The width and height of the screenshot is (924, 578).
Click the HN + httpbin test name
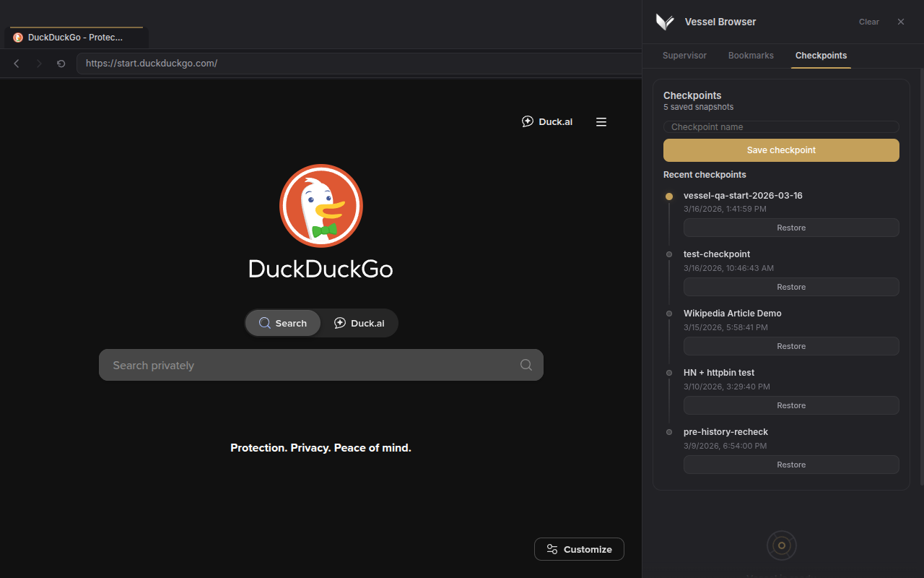point(719,373)
